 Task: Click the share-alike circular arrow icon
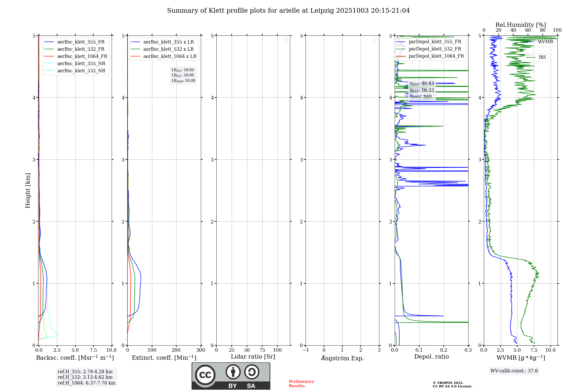(252, 372)
